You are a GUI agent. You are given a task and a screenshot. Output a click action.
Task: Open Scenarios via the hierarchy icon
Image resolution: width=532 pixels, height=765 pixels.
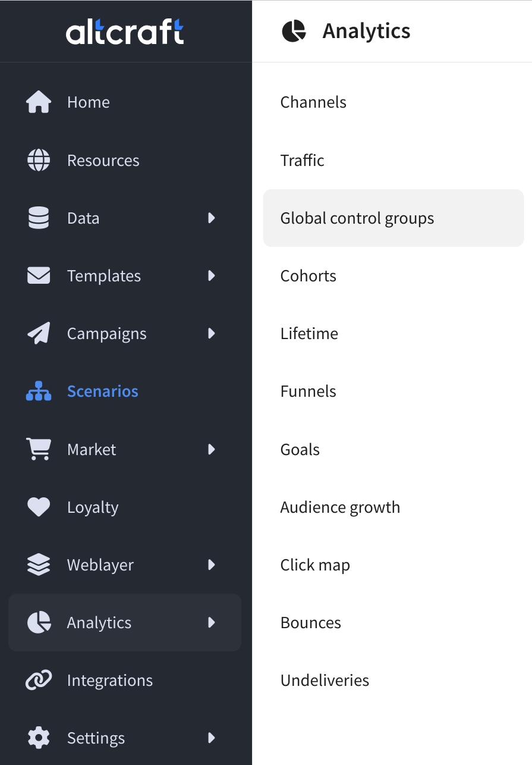(39, 391)
